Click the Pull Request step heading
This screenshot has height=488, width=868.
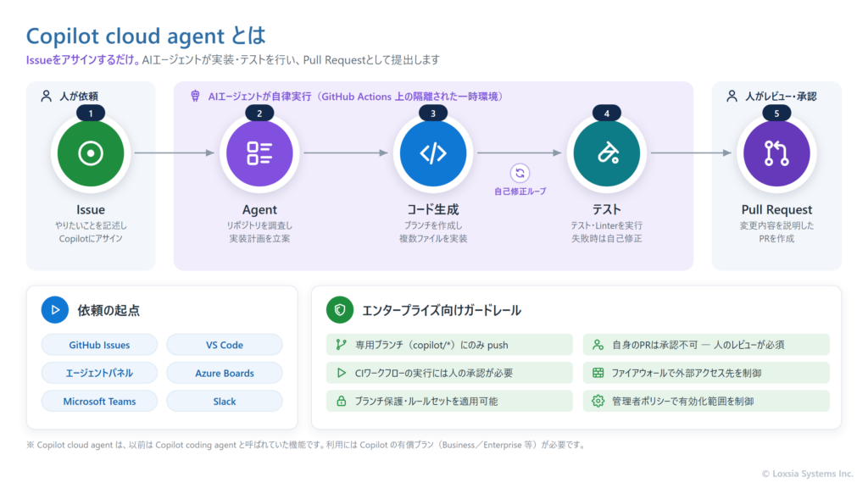(776, 210)
